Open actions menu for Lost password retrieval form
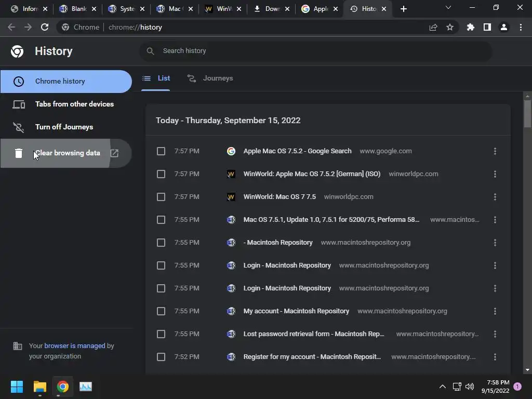The width and height of the screenshot is (532, 399). pyautogui.click(x=495, y=334)
